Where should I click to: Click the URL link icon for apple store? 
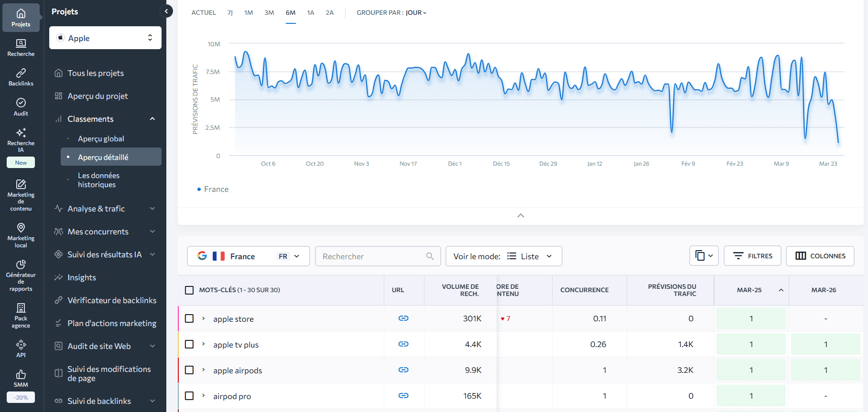(x=403, y=318)
